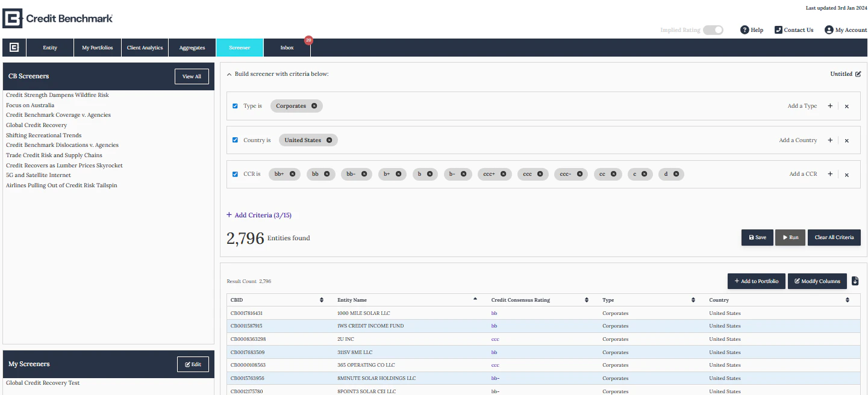The height and width of the screenshot is (395, 868).
Task: Toggle the Implied Rating switch
Action: tap(713, 30)
